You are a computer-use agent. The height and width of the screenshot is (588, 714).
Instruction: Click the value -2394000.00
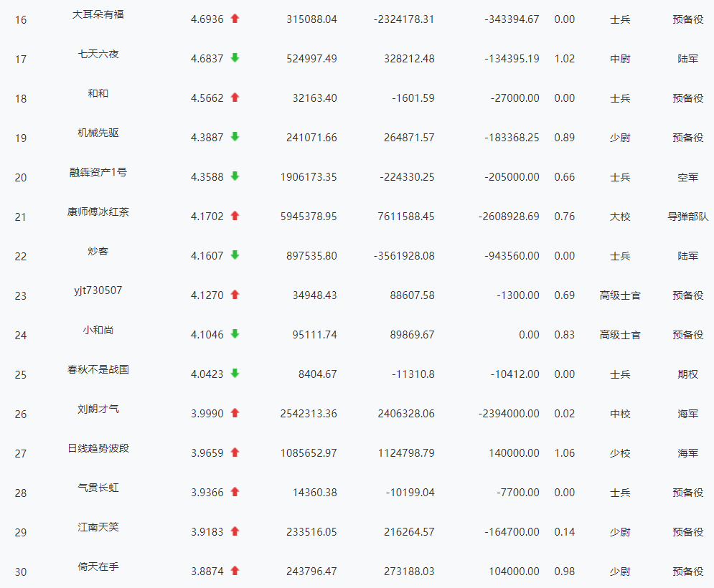coord(509,414)
